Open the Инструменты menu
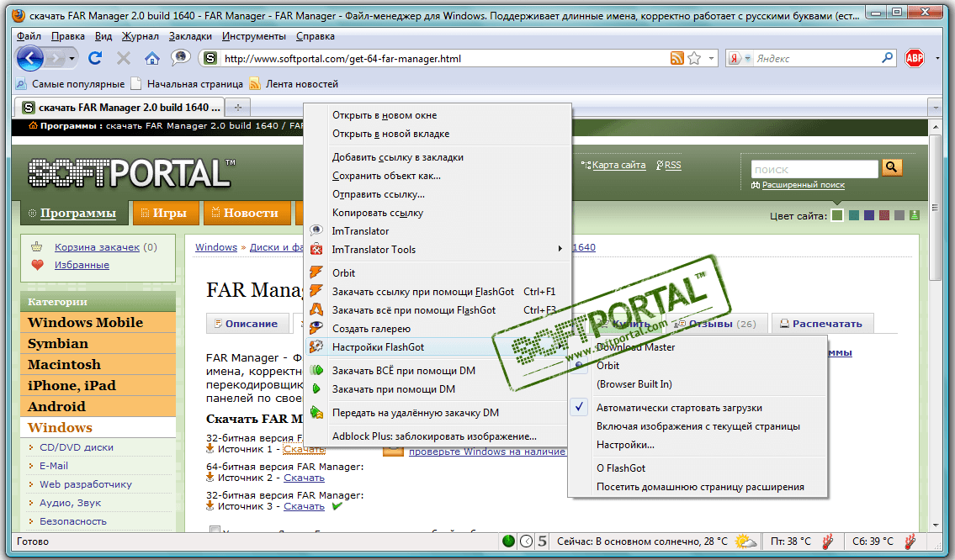Viewport: 955px width, 560px height. click(x=253, y=36)
